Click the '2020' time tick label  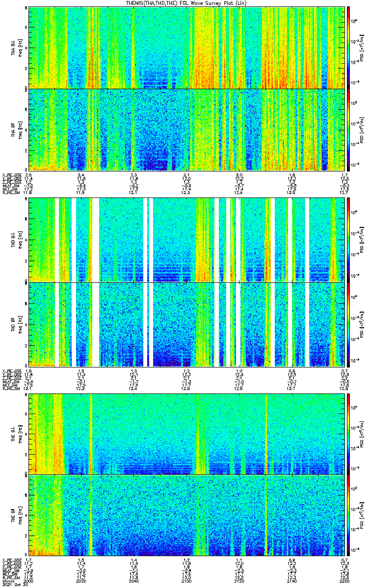(81, 580)
